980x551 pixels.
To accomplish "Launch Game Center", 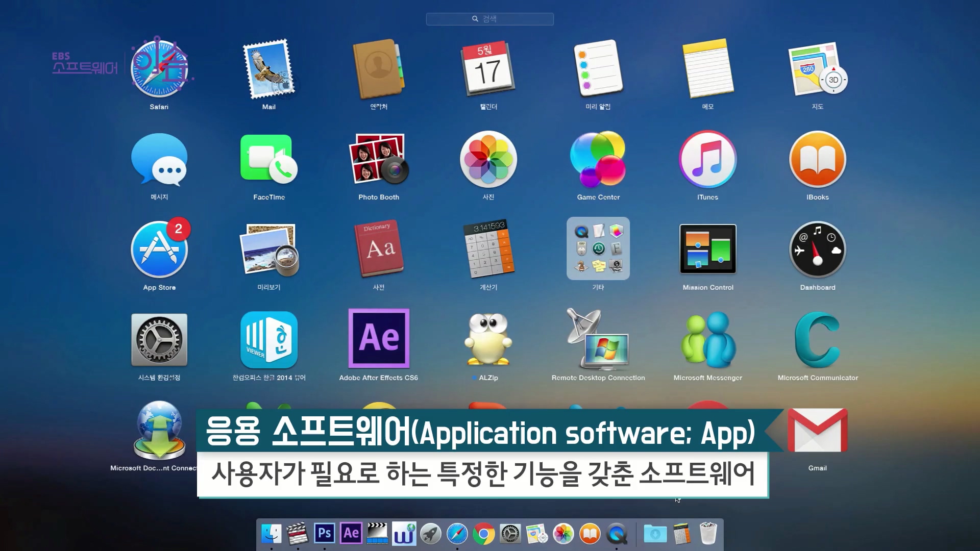I will 598,159.
